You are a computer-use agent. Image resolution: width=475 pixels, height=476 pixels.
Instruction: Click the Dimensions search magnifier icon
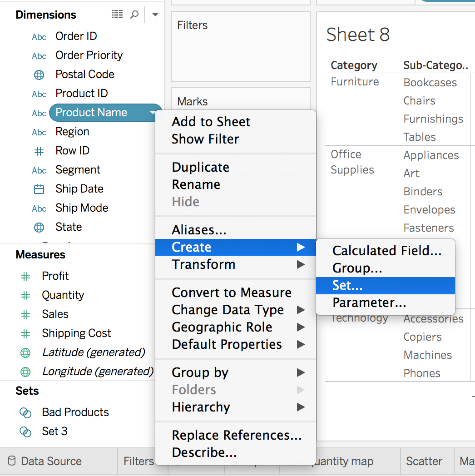coord(134,15)
